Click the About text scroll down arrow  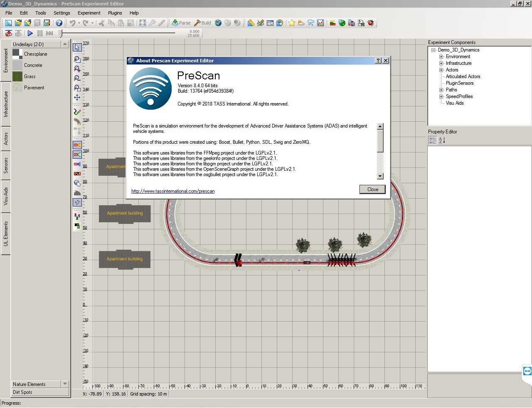click(x=380, y=176)
